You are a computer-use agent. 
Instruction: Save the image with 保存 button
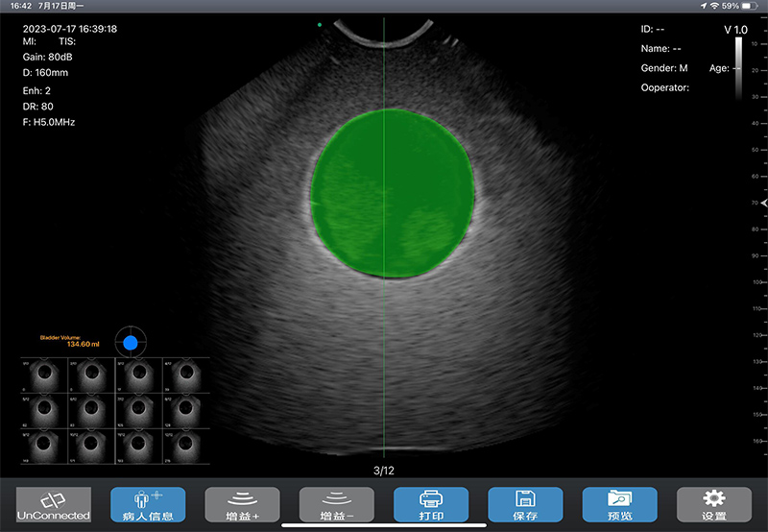click(524, 504)
